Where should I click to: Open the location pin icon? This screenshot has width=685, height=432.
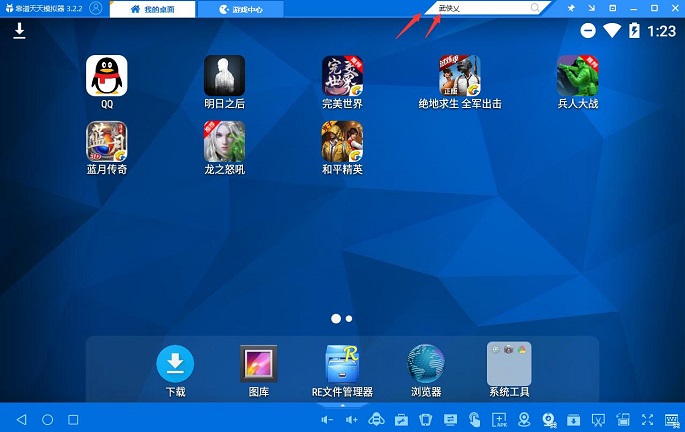pyautogui.click(x=524, y=420)
